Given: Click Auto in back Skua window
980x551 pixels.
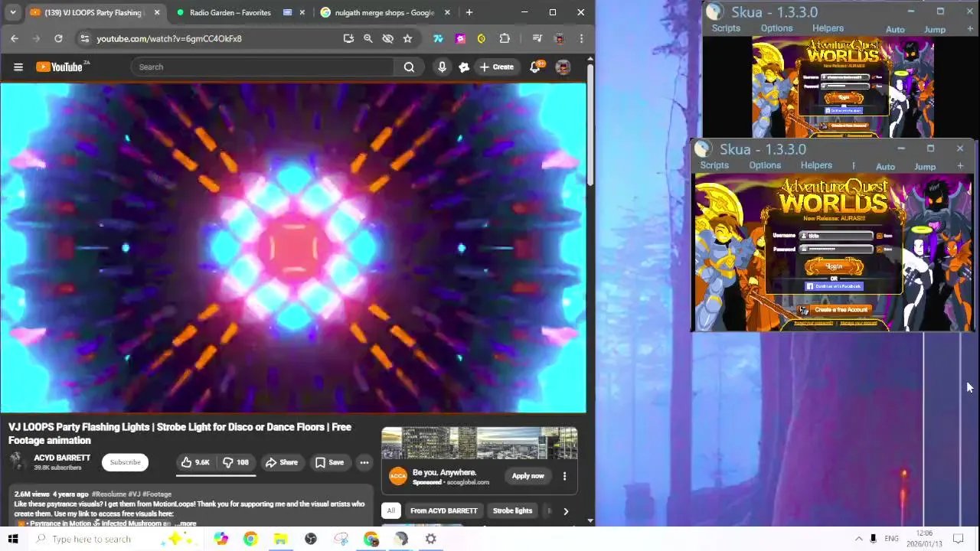Looking at the screenshot, I should tap(895, 30).
